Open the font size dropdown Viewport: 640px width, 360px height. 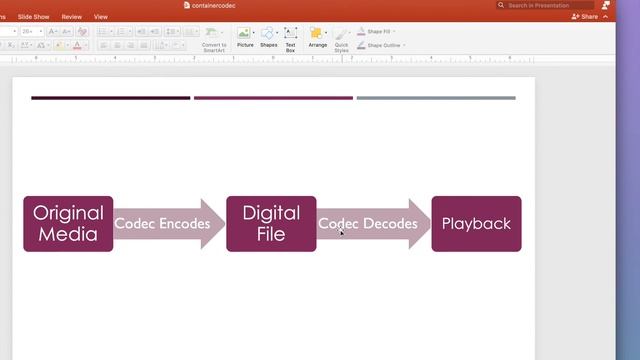point(40,31)
